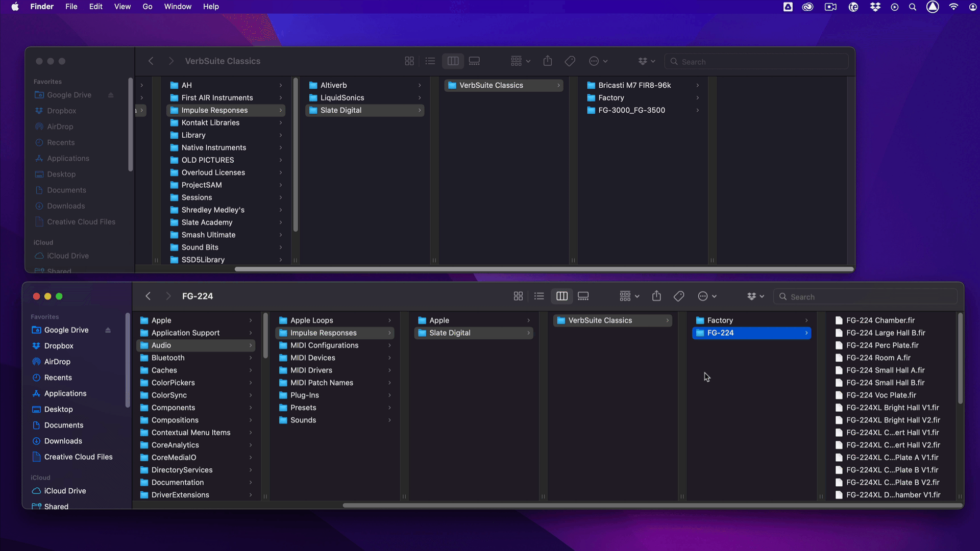980x551 pixels.
Task: Click horizontal scrollbar of VerbSuite Classics window
Action: click(544, 269)
